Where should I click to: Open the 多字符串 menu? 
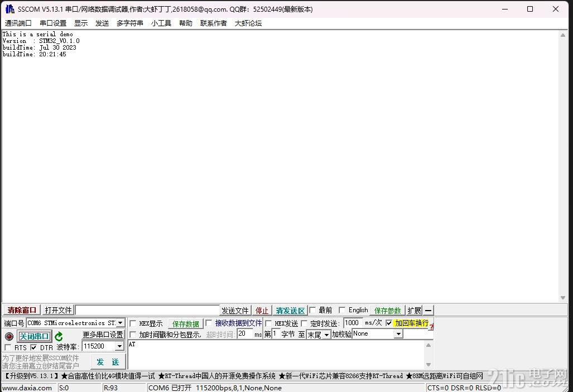(130, 23)
